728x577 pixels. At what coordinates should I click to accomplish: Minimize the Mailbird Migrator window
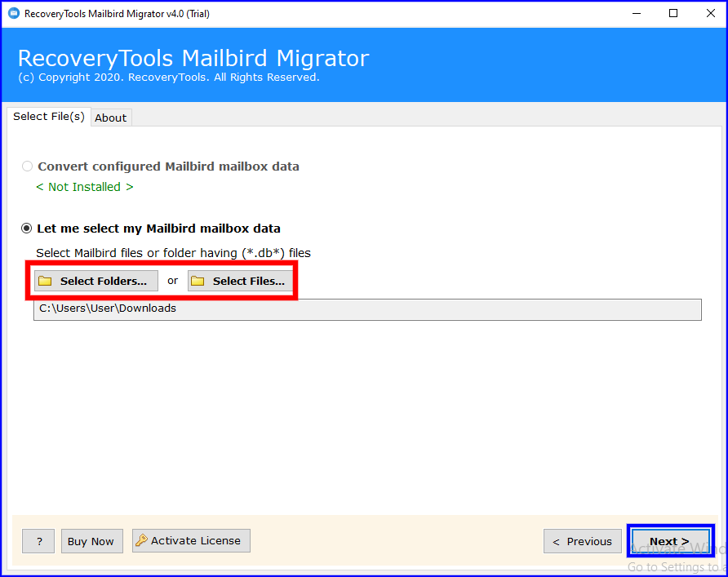[x=637, y=13]
